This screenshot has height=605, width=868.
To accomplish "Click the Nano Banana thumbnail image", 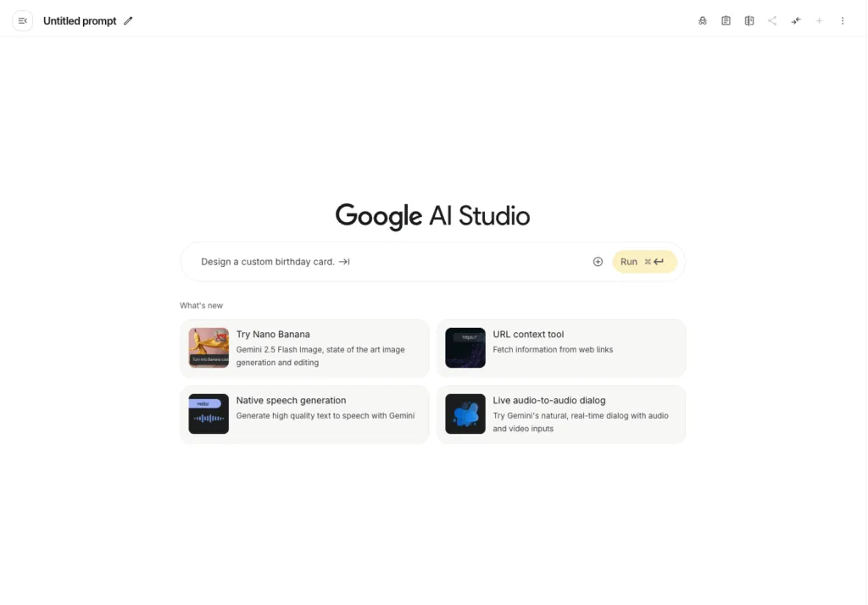I will point(209,347).
